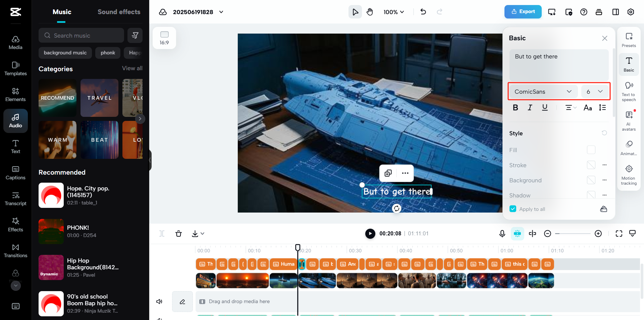Screen dimensions: 644x320
Task: Close the Basic text panel
Action: [604, 38]
